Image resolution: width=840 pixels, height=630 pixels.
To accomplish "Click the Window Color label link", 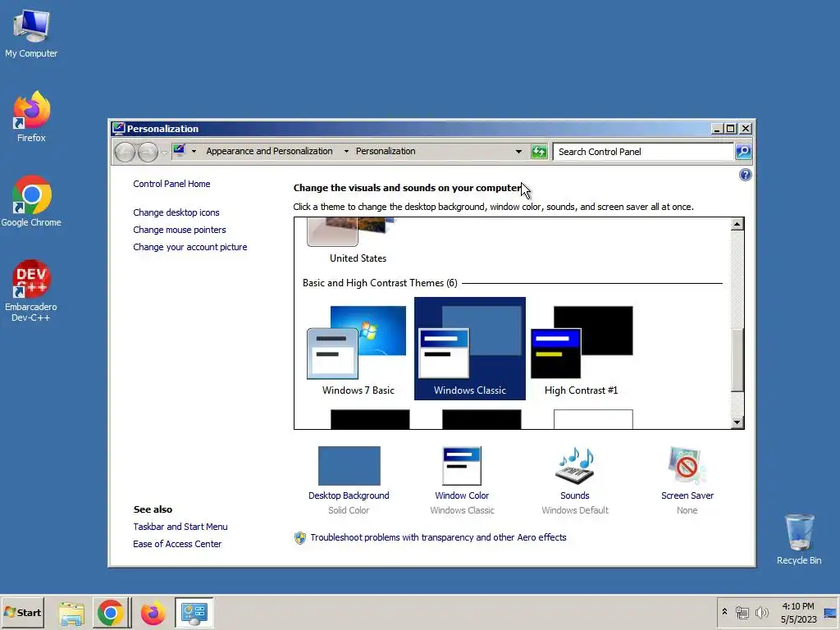I will coord(462,495).
